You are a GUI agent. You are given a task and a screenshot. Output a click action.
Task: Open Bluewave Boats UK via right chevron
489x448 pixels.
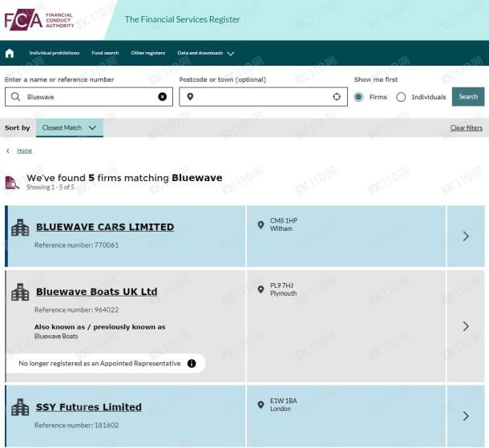pos(466,326)
